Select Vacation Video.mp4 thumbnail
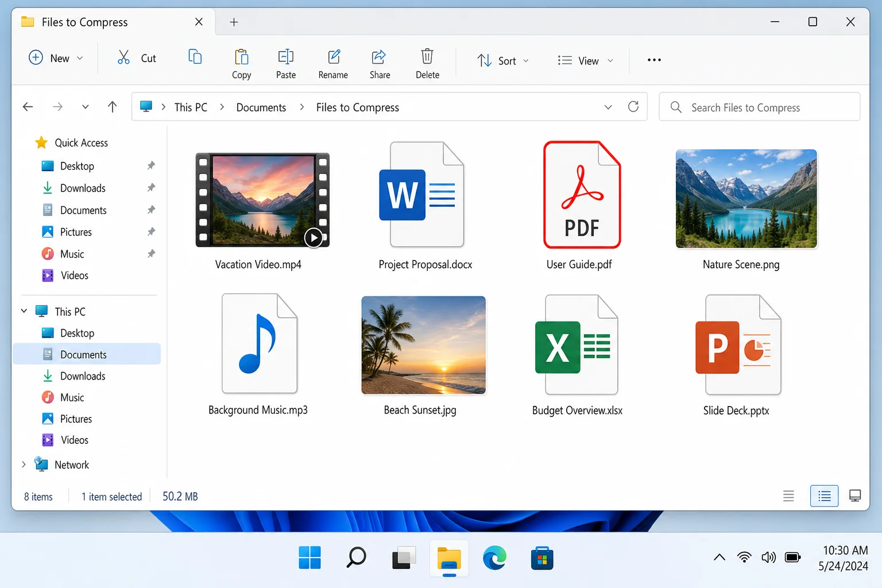Image resolution: width=882 pixels, height=588 pixels. coord(262,200)
